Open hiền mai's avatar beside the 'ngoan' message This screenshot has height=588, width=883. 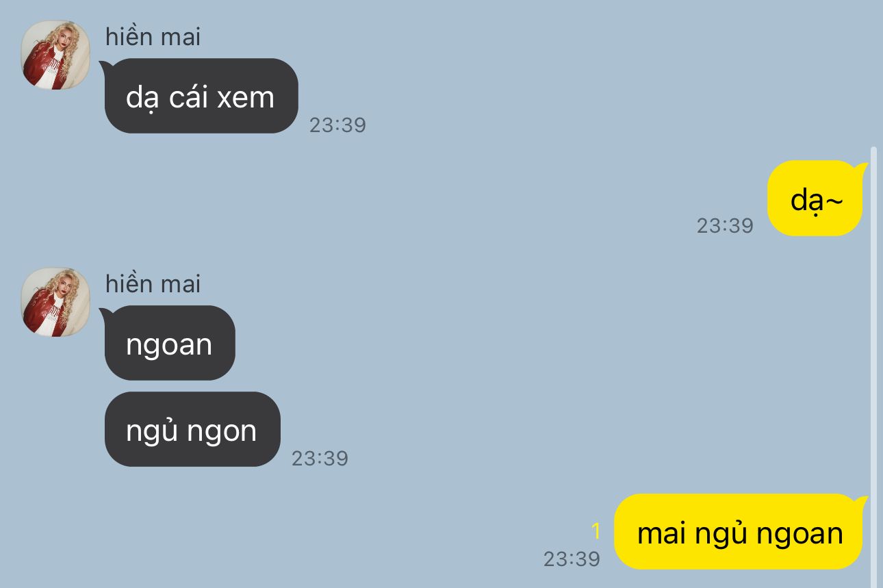pyautogui.click(x=55, y=302)
